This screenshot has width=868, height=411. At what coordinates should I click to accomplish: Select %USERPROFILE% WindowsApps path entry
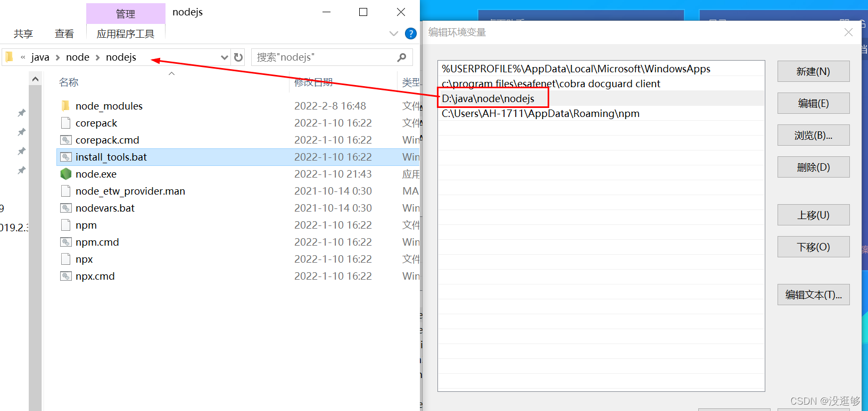[601, 69]
